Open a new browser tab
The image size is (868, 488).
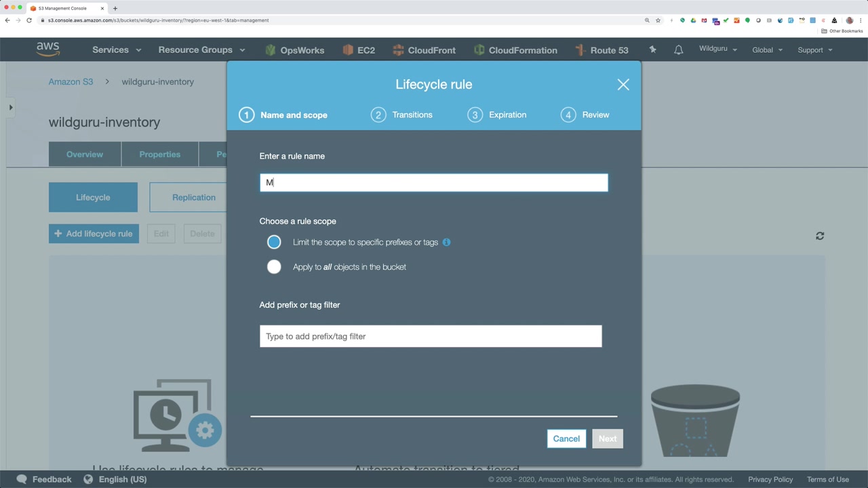click(x=115, y=8)
